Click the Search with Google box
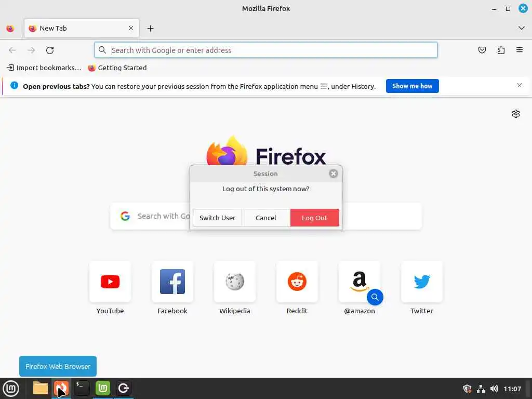Screen dimensions: 532x399 266,216
